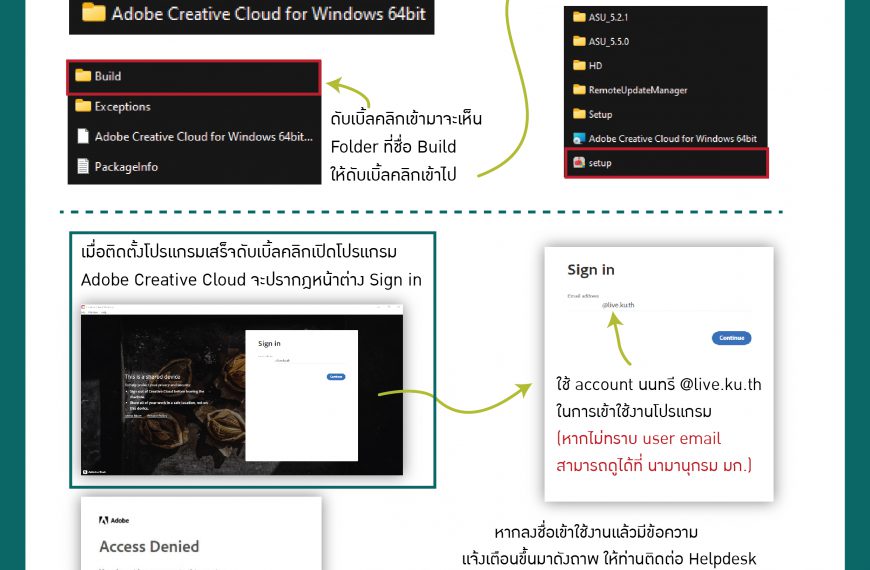Click the Creative Cloud icon in small window title bar
The image size is (870, 570).
pyautogui.click(x=84, y=306)
